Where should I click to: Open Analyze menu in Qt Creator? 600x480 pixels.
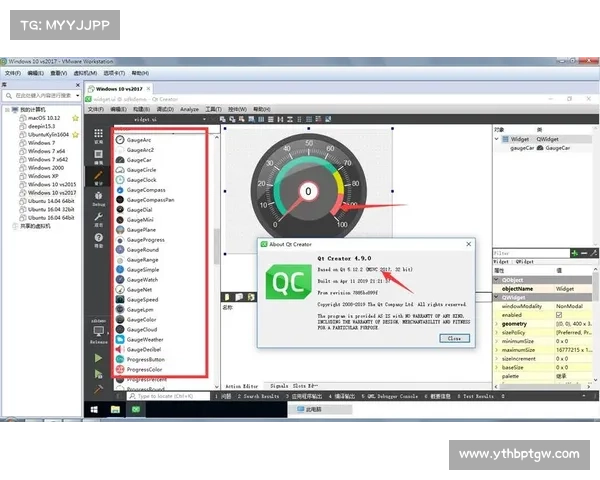189,109
